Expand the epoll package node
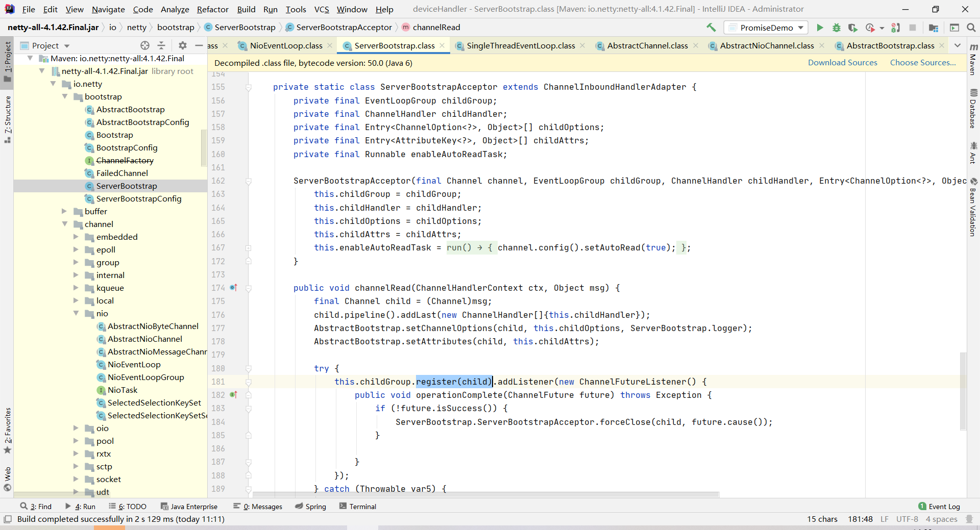 pyautogui.click(x=76, y=249)
